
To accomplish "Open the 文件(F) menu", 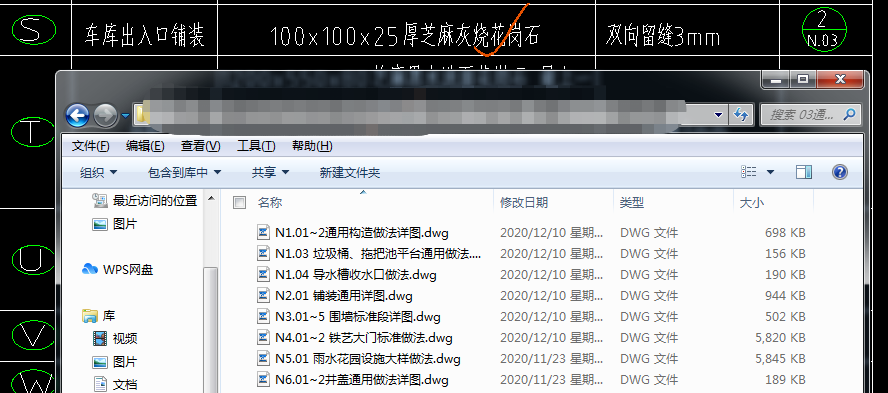I will (x=91, y=146).
